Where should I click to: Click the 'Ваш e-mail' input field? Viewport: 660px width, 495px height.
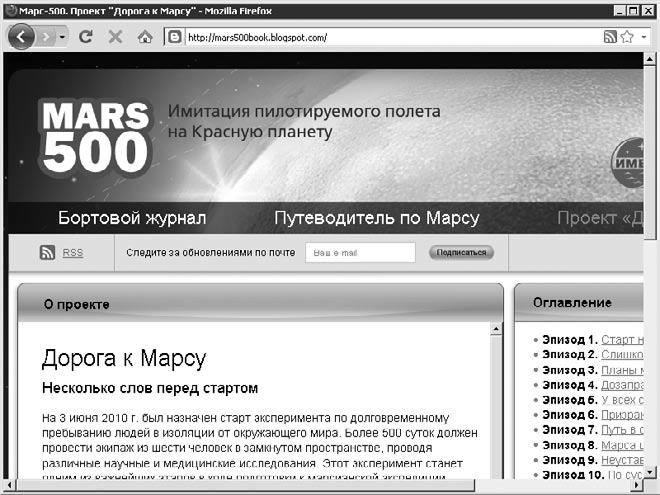[360, 253]
